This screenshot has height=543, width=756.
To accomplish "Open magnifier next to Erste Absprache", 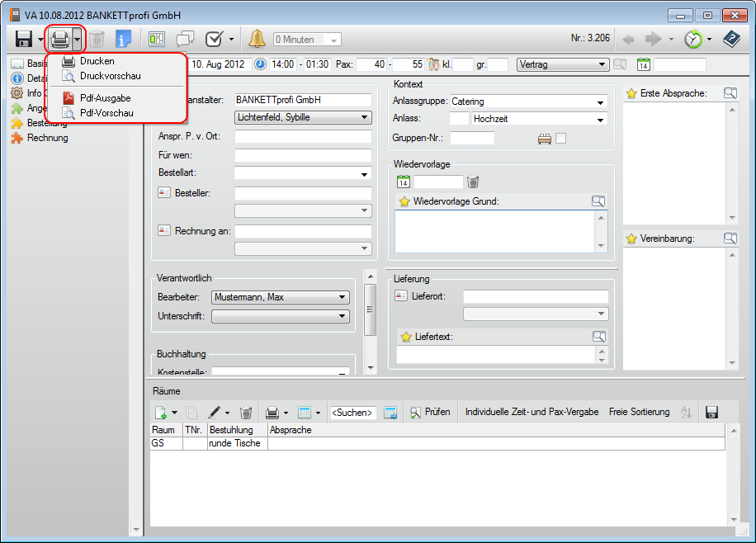I will click(729, 93).
